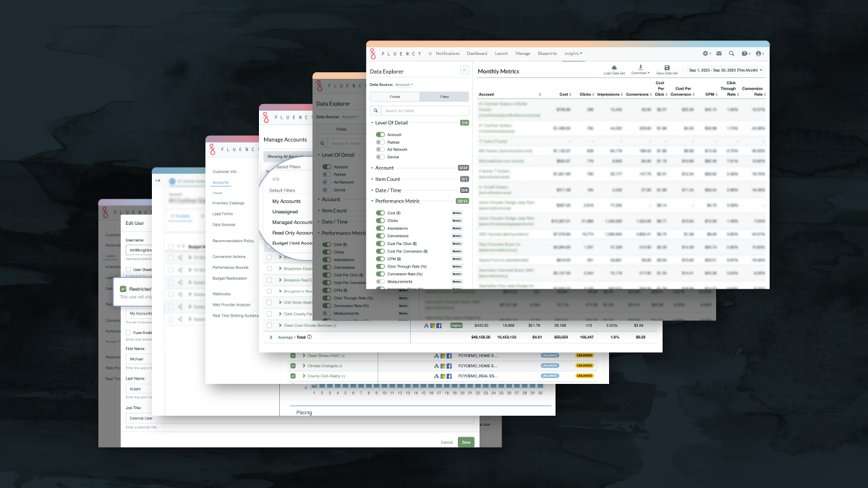Expand the Clean Shoes HVAC account row
The height and width of the screenshot is (488, 868).
[x=304, y=356]
